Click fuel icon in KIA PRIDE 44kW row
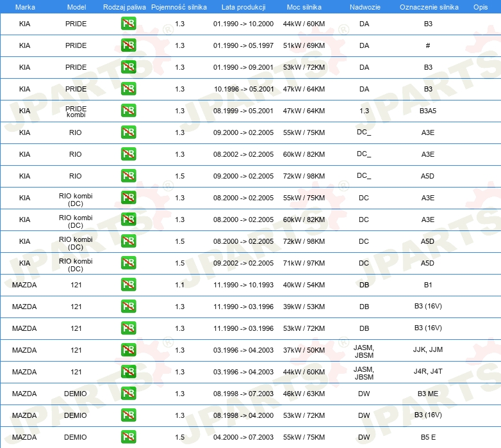The height and width of the screenshot is (448, 501). 128,24
